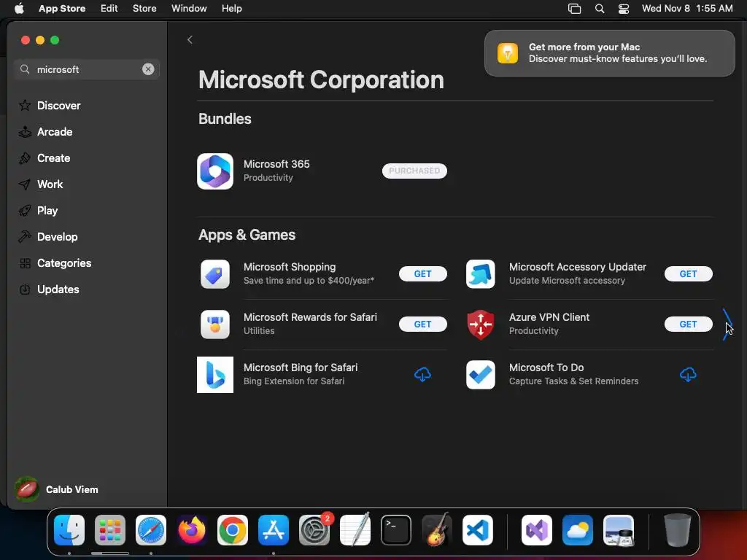
Task: Open Calub Viem account profile
Action: (x=57, y=489)
